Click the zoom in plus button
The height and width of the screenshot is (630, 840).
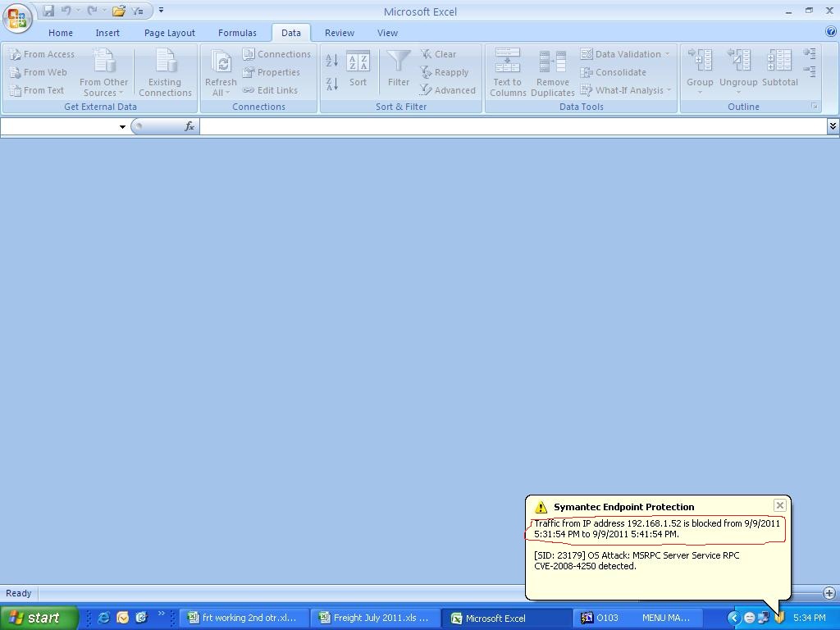click(829, 593)
